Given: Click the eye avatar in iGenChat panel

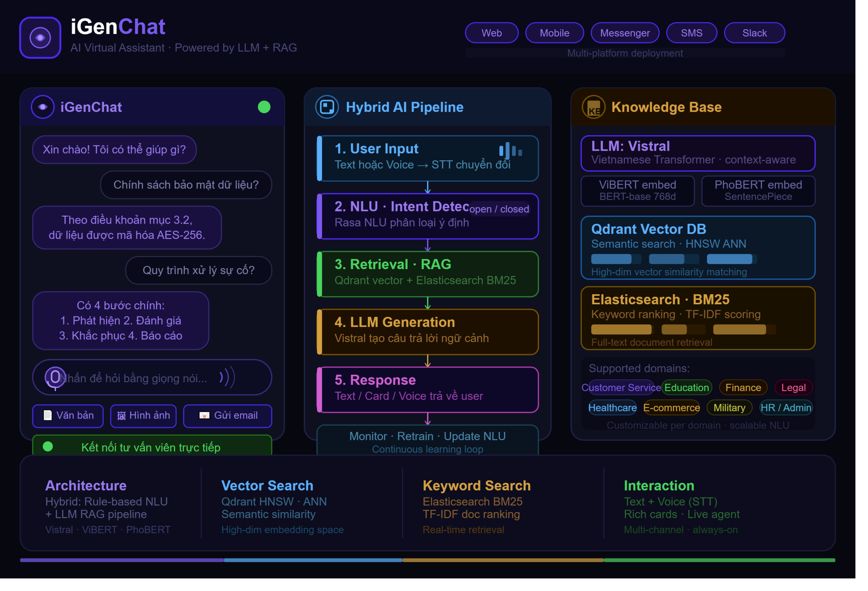Looking at the screenshot, I should (43, 107).
